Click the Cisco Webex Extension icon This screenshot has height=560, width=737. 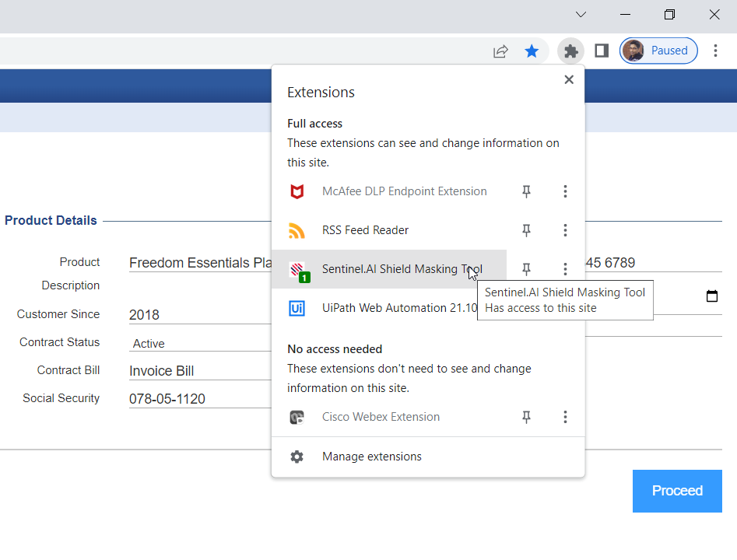[297, 417]
